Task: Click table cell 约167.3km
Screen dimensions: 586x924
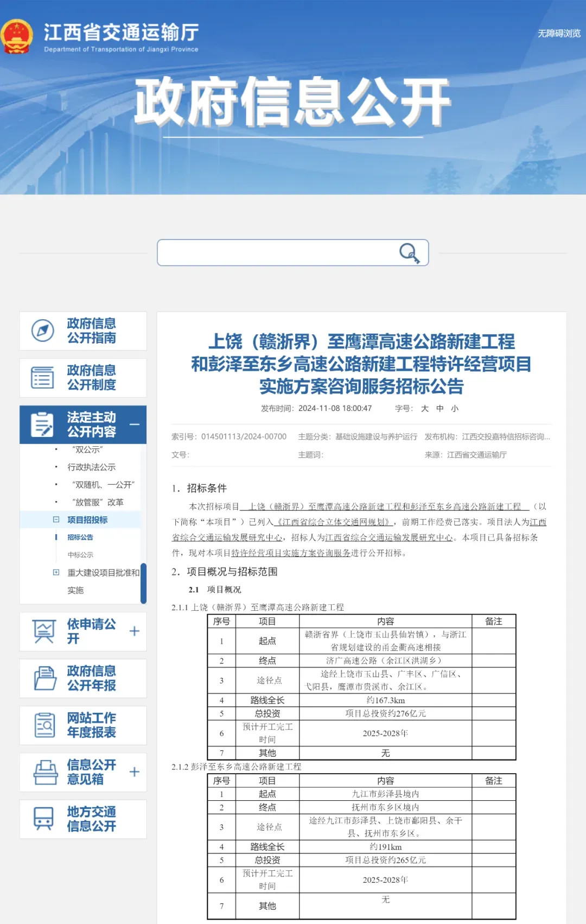Action: point(385,700)
